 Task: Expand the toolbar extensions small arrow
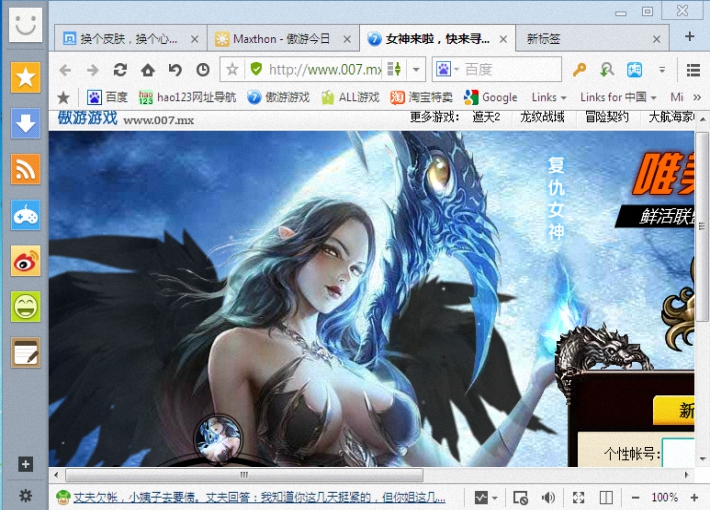pyautogui.click(x=662, y=70)
